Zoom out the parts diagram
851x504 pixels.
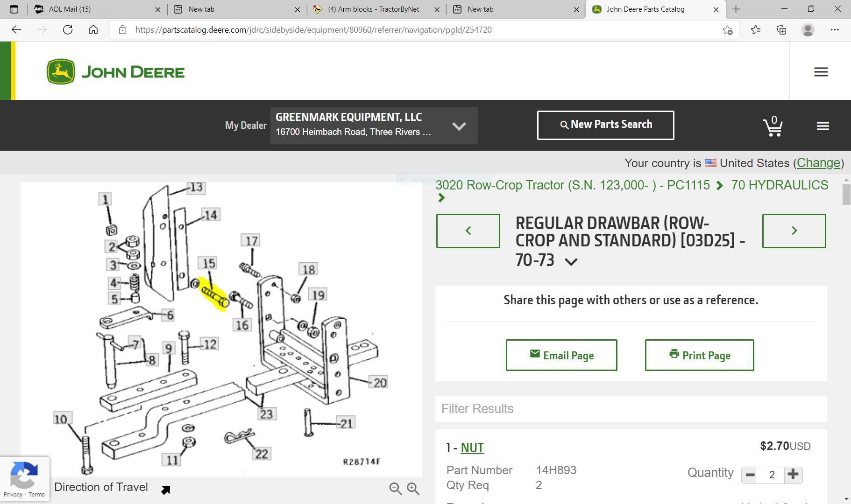395,489
